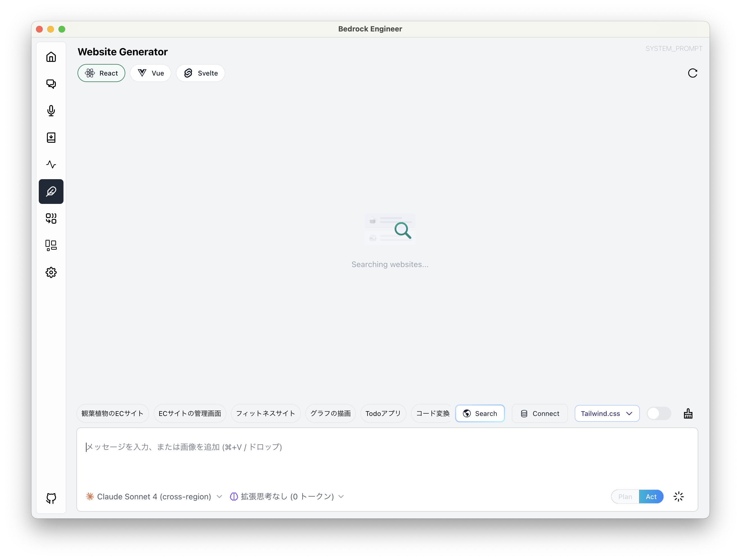This screenshot has width=741, height=560.
Task: Open the 拡張思考なし thinking dropdown
Action: (287, 496)
